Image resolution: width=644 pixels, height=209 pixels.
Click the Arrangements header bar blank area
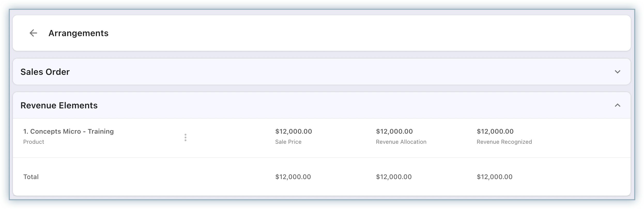[x=362, y=33]
